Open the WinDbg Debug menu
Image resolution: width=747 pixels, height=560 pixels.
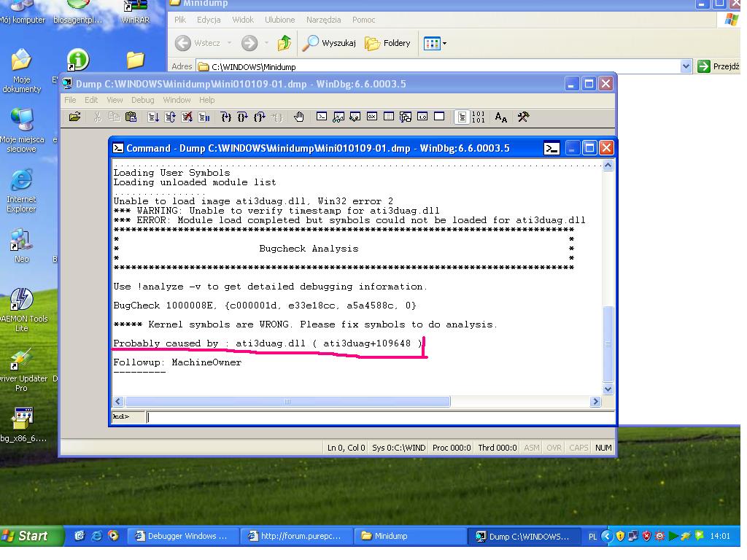[144, 101]
